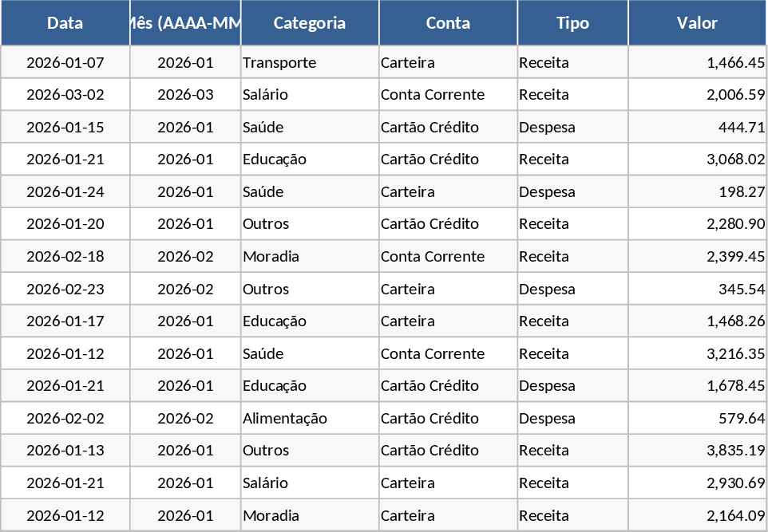This screenshot has height=532, width=768.
Task: Click the date cell 2026-02-23
Action: pos(65,289)
